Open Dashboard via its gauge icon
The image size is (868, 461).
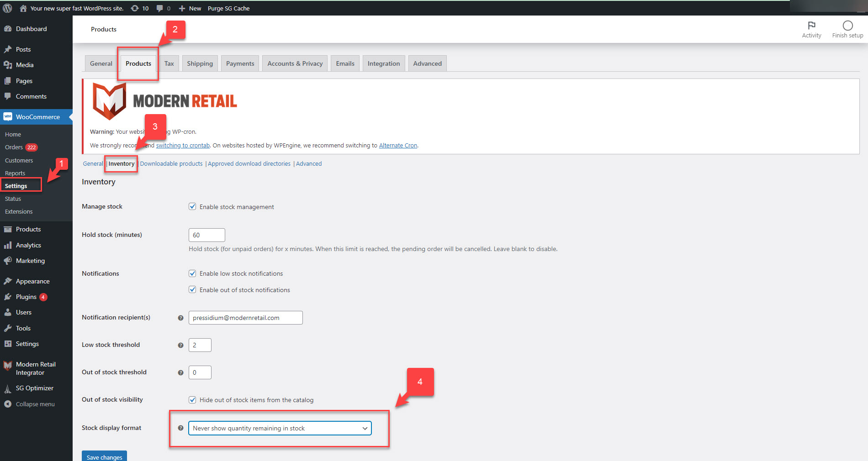8,29
